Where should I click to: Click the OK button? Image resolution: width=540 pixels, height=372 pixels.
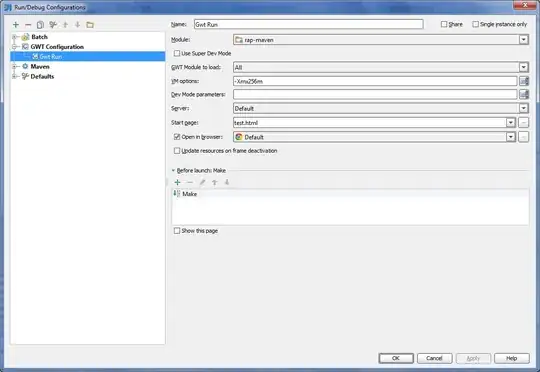pyautogui.click(x=396, y=358)
